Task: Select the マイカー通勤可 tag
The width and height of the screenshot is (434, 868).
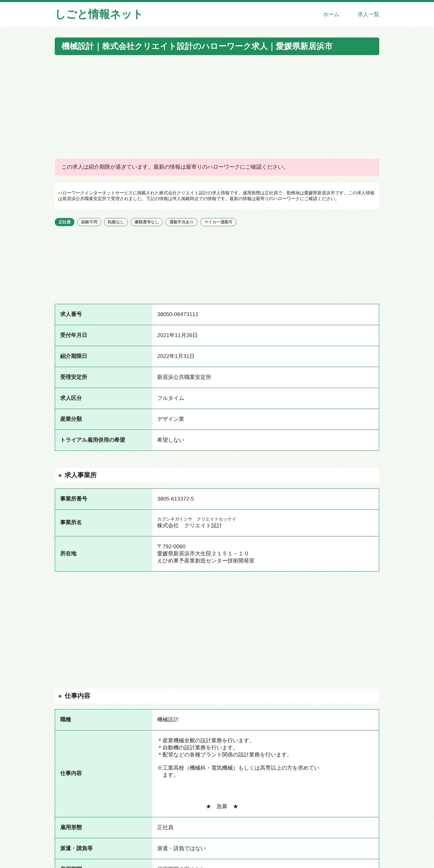Action: [218, 222]
